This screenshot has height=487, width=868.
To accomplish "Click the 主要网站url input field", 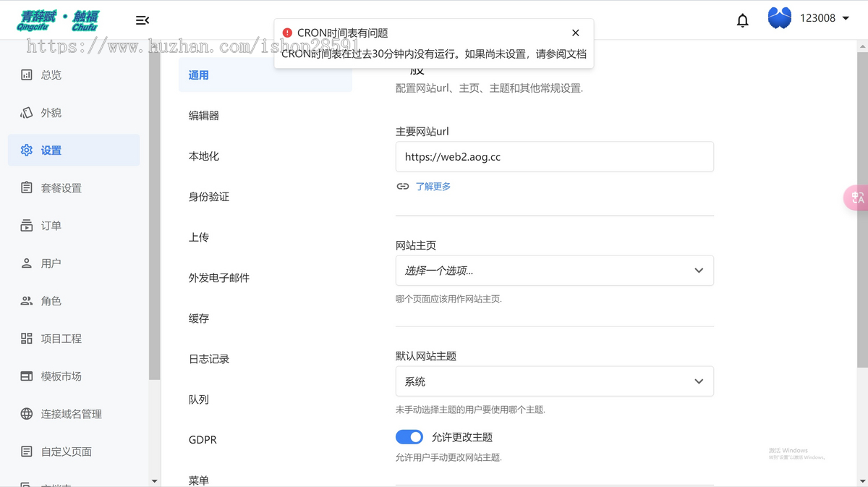I will click(x=555, y=156).
